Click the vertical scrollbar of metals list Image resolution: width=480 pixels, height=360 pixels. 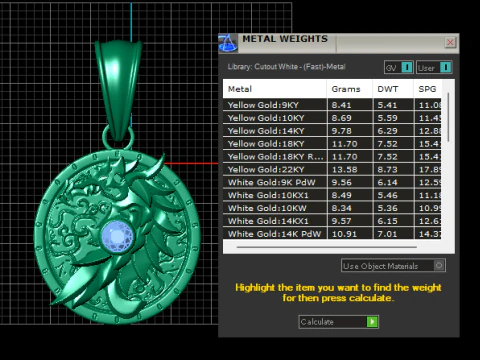pos(448,117)
